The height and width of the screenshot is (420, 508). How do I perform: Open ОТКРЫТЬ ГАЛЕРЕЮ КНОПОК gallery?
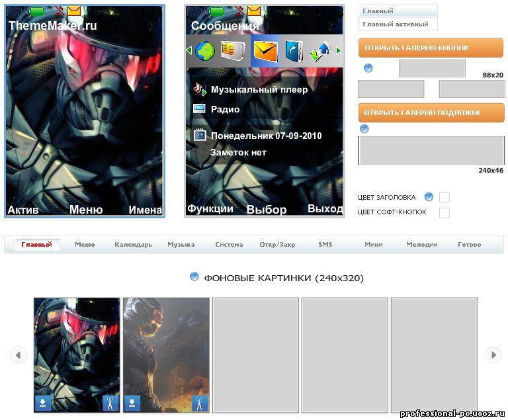(x=431, y=48)
